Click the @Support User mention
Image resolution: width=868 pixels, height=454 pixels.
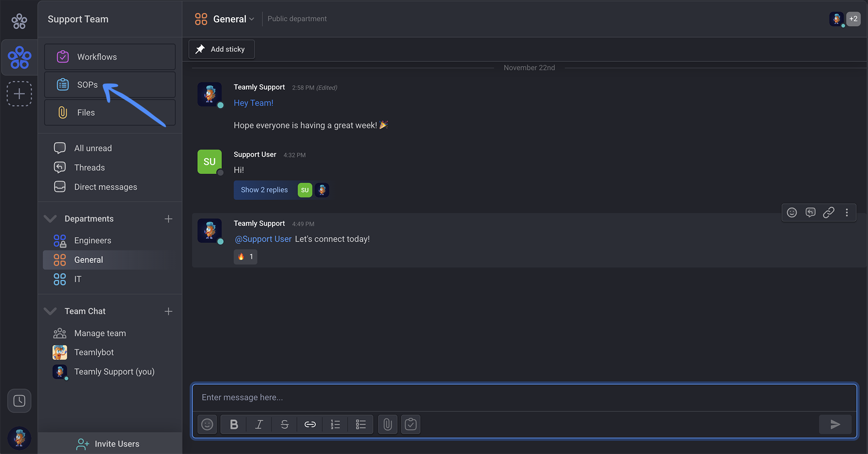coord(263,239)
